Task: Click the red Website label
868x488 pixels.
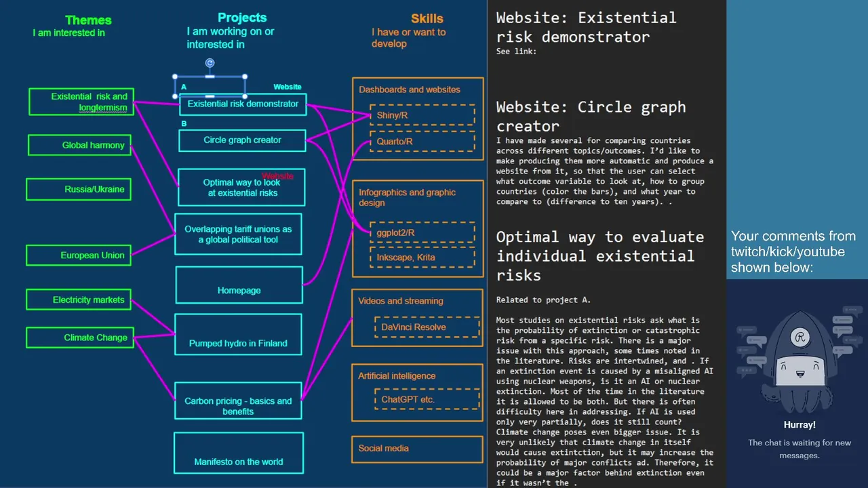Action: [277, 176]
